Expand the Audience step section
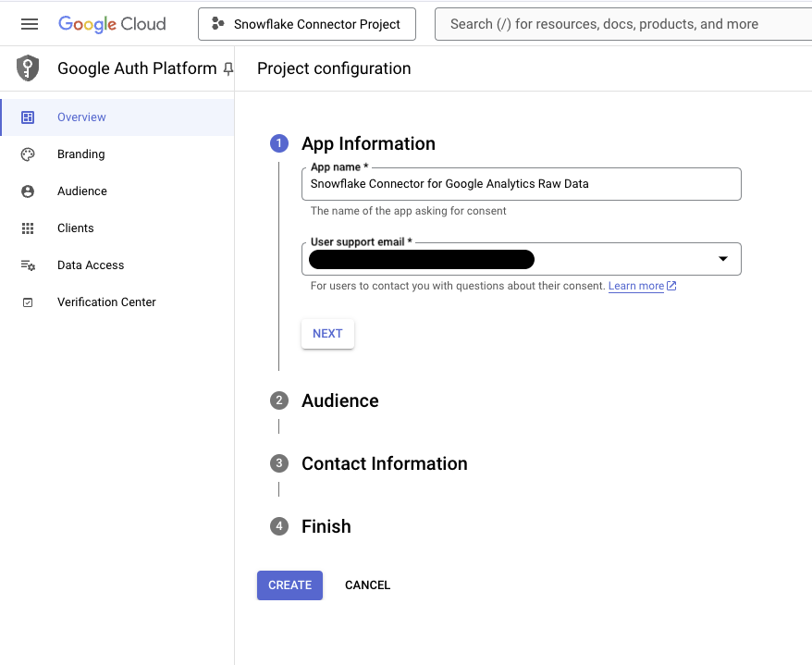 pyautogui.click(x=339, y=400)
